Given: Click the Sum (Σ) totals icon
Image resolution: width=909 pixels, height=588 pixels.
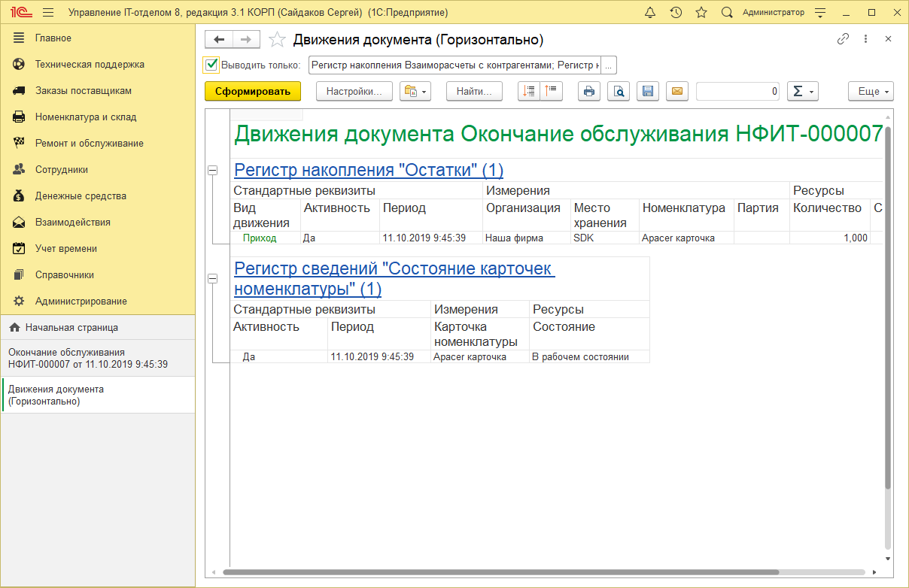Looking at the screenshot, I should pyautogui.click(x=797, y=91).
